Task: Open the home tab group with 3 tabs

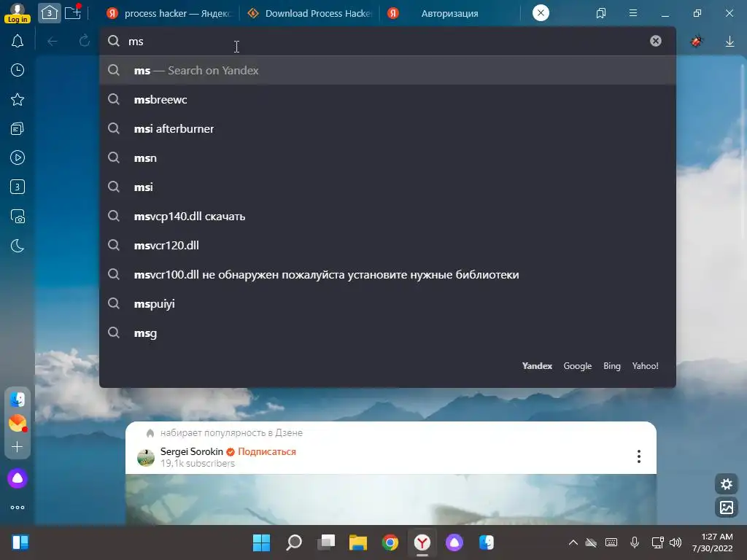Action: (50, 13)
